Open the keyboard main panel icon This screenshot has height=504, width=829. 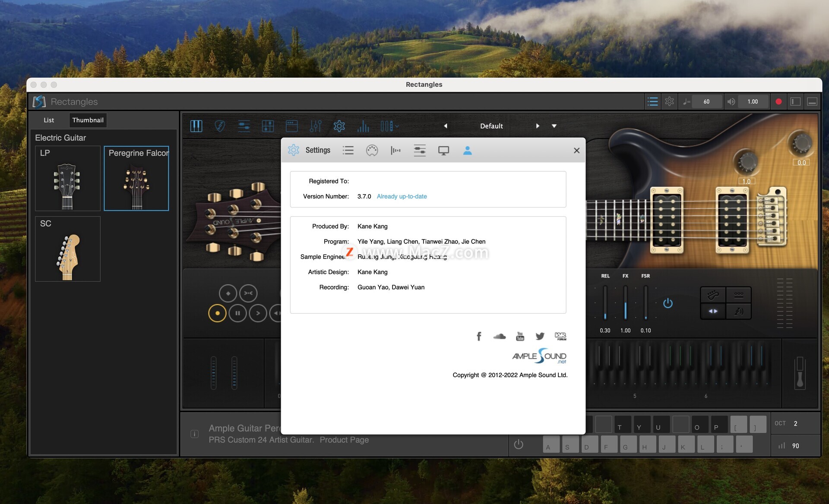[x=196, y=126]
